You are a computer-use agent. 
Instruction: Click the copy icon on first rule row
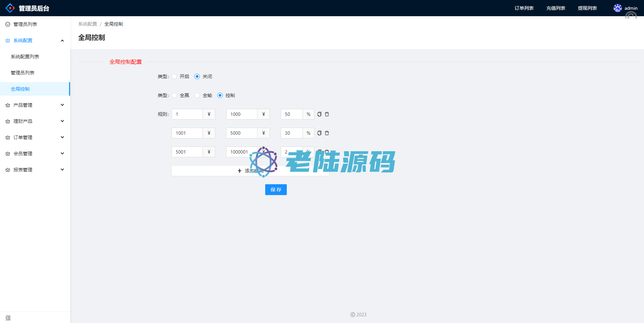(x=319, y=114)
